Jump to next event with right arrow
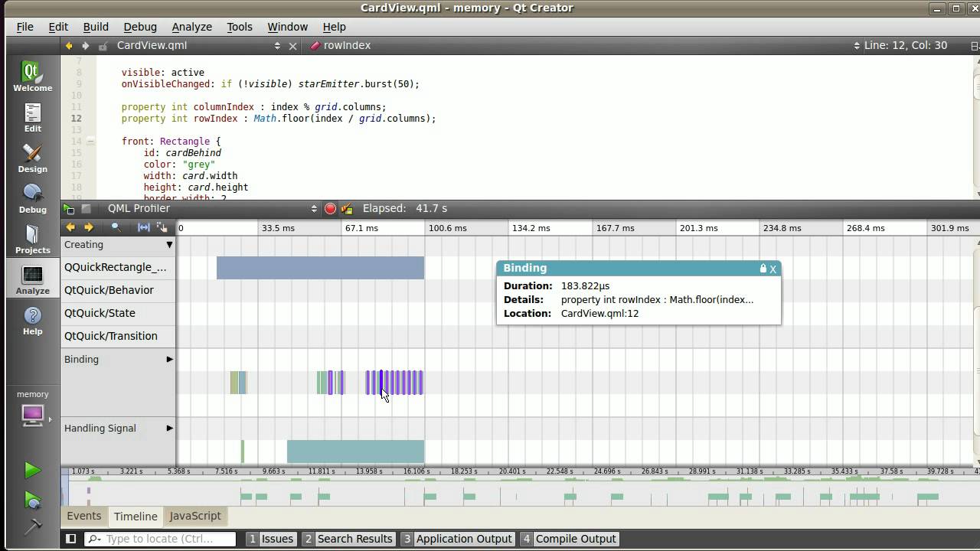Screen dimensions: 980x551 [x=88, y=227]
